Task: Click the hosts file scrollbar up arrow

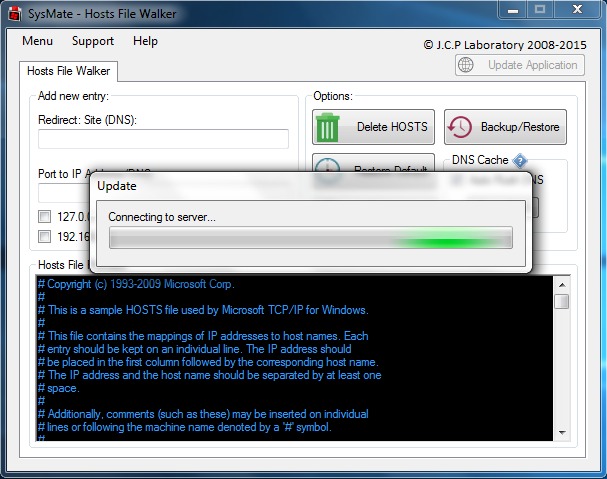Action: [x=562, y=284]
